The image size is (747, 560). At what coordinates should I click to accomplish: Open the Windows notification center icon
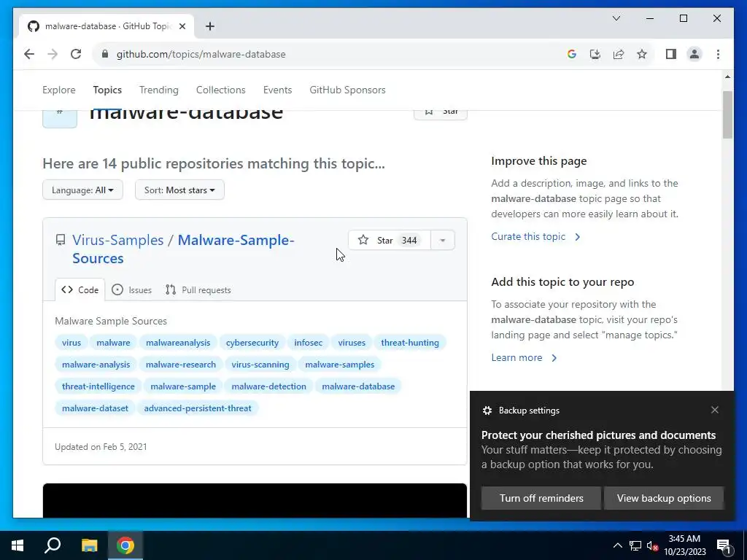point(724,545)
